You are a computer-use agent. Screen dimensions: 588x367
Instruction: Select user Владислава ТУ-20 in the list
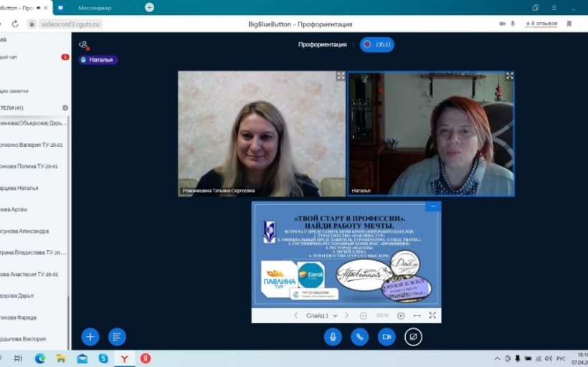point(34,252)
